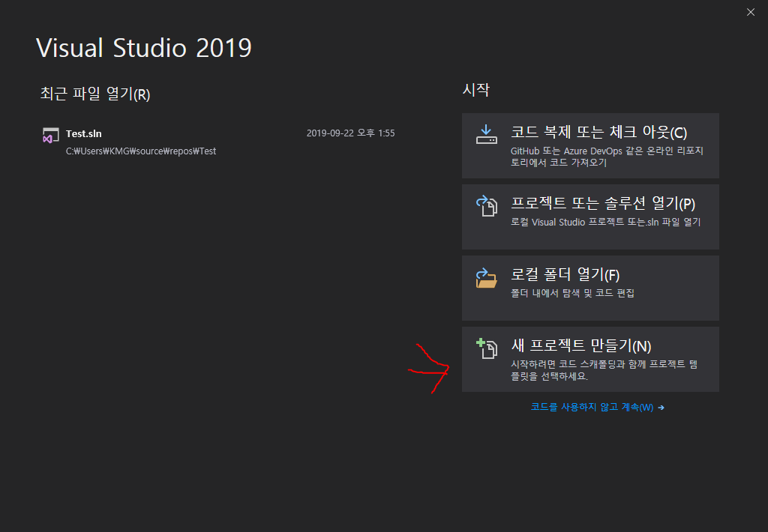Follow the 코드를 사용하지 않고 계속(W) link

[598, 407]
